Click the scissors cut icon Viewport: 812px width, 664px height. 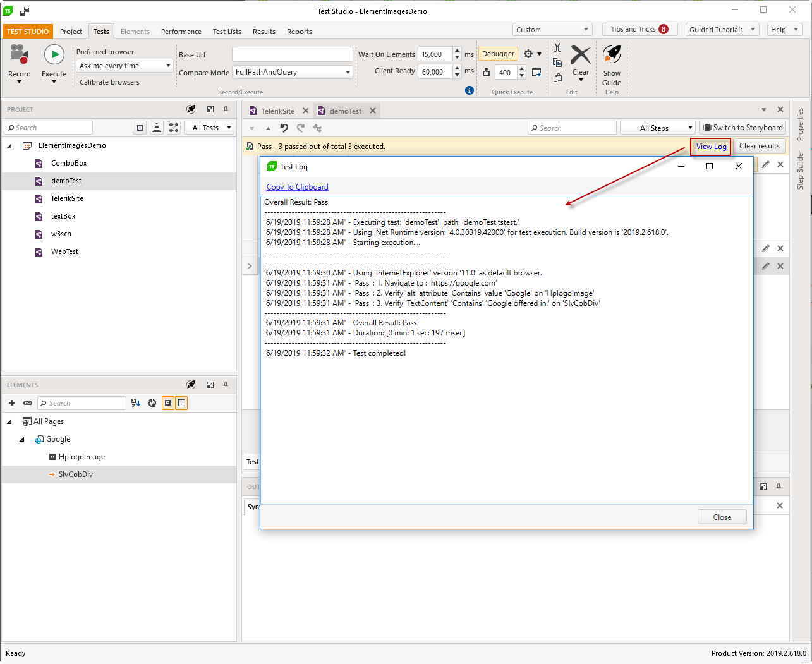pyautogui.click(x=557, y=48)
